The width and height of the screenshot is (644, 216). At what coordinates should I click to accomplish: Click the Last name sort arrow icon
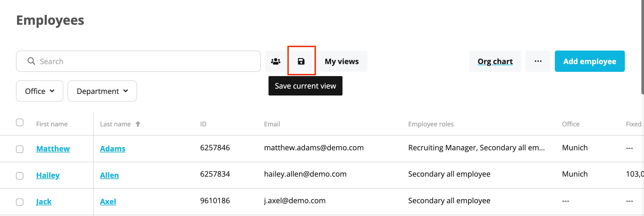[x=138, y=124]
